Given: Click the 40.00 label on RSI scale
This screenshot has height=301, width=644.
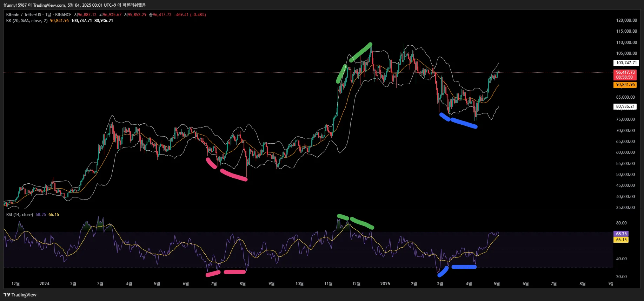Looking at the screenshot, I should (x=621, y=259).
